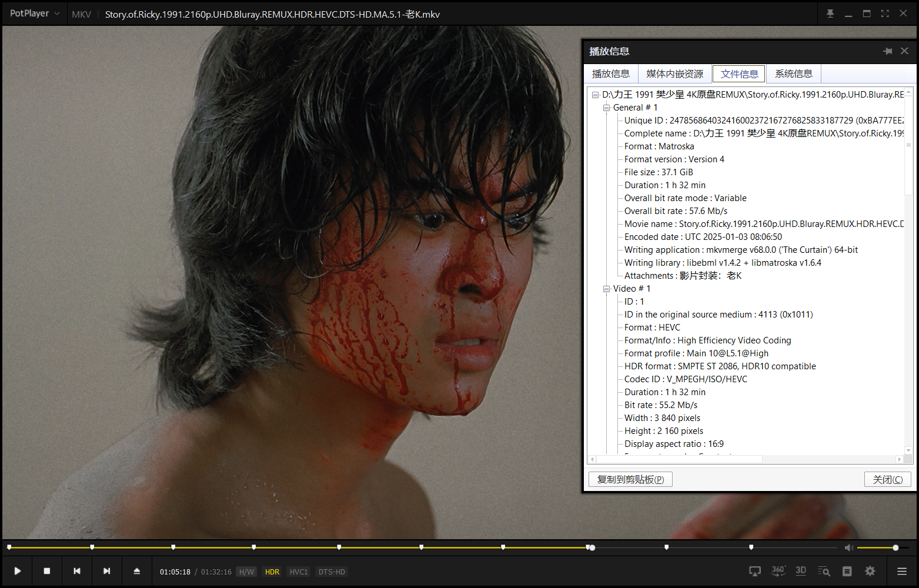
Task: Select Format profile : Main 10@L5.1@High row
Action: point(696,353)
